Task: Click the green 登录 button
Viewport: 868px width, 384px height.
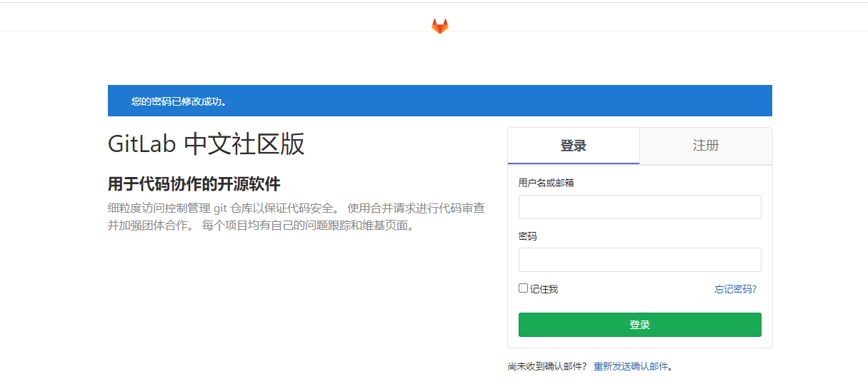Action: coord(639,325)
